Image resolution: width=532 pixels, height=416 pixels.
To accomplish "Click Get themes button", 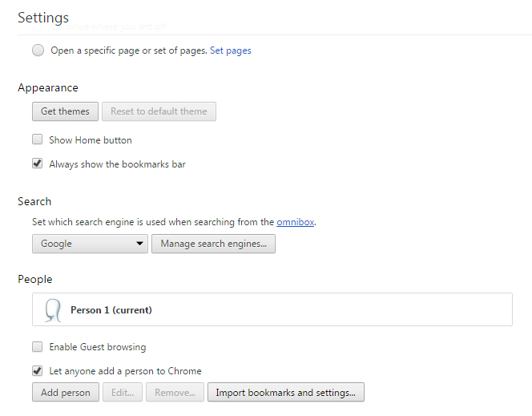I will click(66, 111).
